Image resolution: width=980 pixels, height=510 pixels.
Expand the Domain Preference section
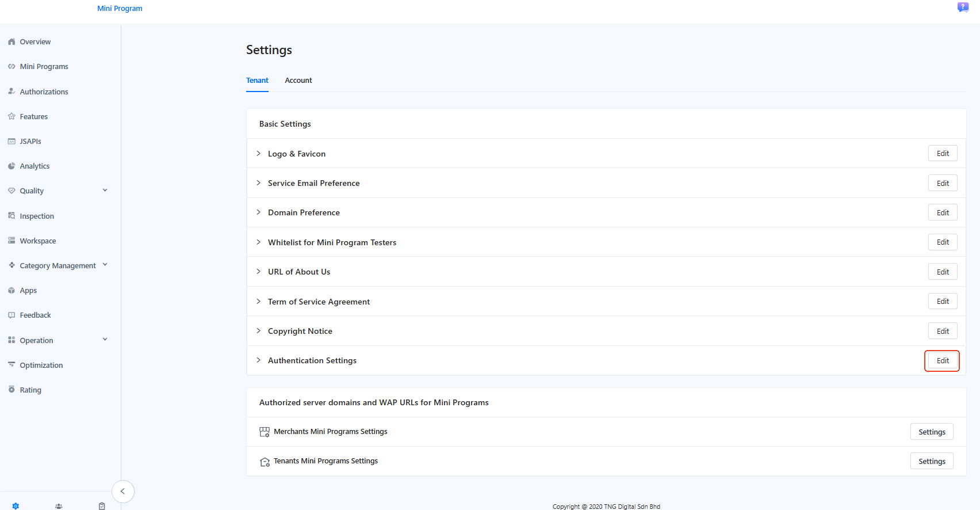click(x=259, y=212)
